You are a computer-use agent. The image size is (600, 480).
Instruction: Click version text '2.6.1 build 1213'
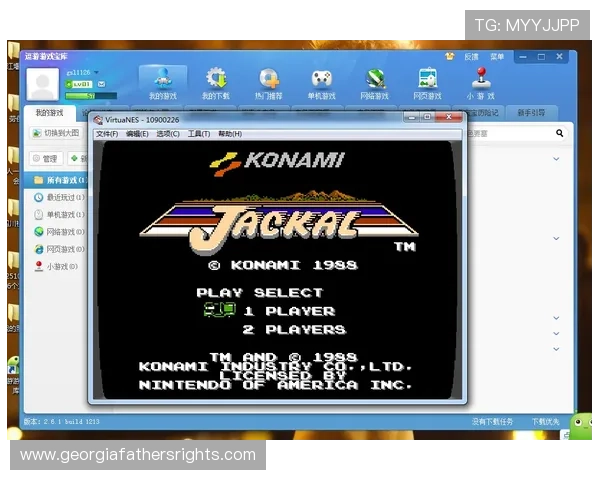(72, 421)
